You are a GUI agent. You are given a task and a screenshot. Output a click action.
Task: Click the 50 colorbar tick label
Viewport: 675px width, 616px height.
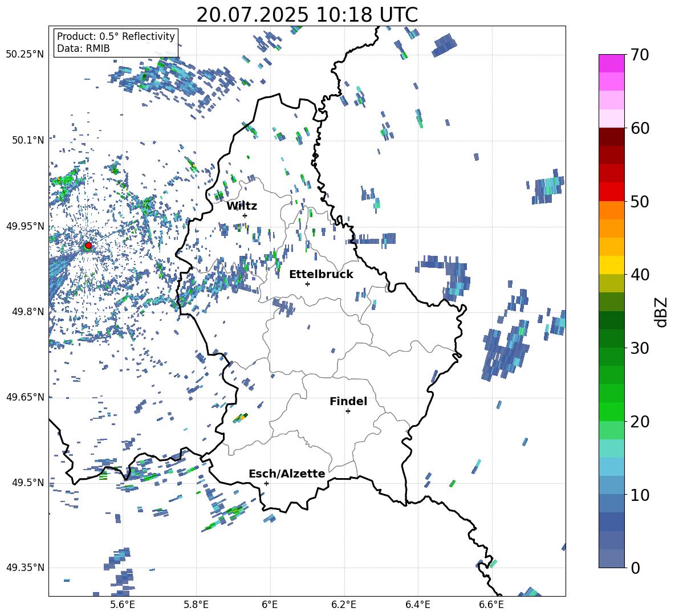click(x=639, y=201)
